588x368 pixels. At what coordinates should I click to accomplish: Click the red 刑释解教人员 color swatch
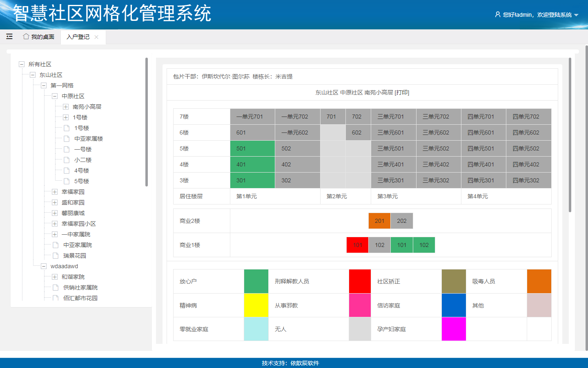click(360, 281)
